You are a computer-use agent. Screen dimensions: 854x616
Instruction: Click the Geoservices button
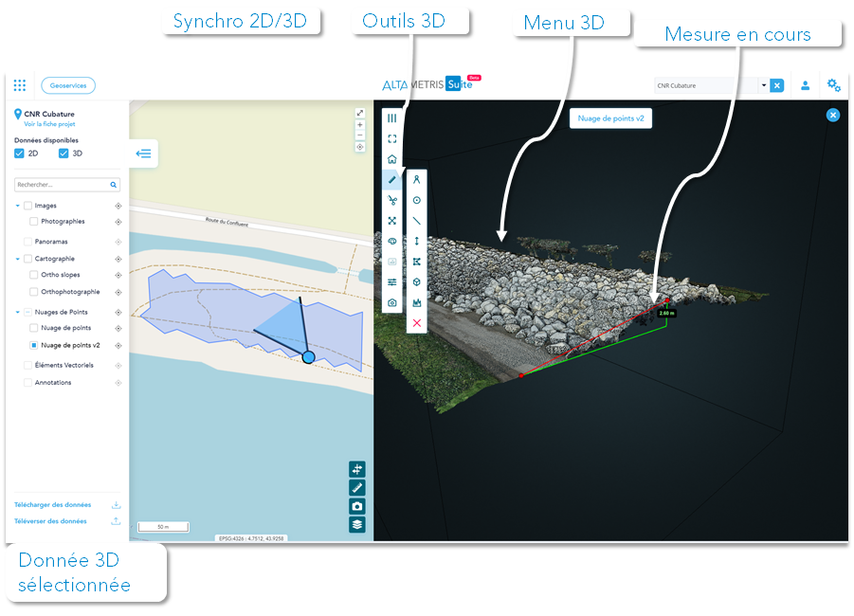(68, 85)
